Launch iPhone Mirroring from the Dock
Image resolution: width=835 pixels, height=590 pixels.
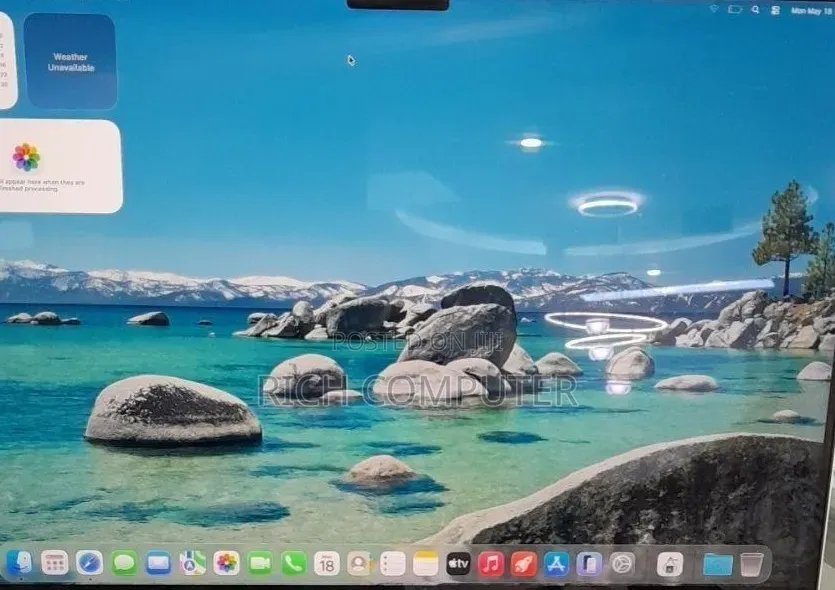589,564
